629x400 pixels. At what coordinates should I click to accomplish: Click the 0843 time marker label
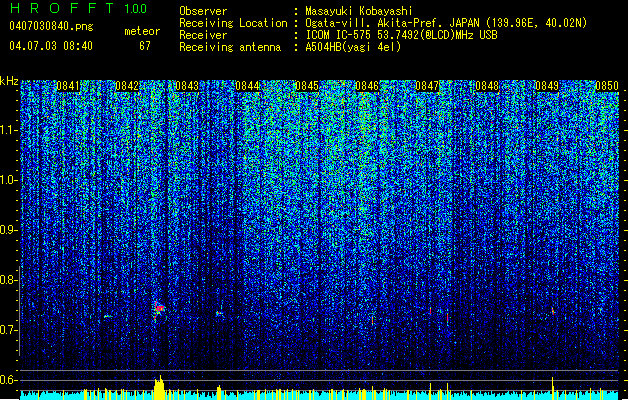pyautogui.click(x=187, y=86)
